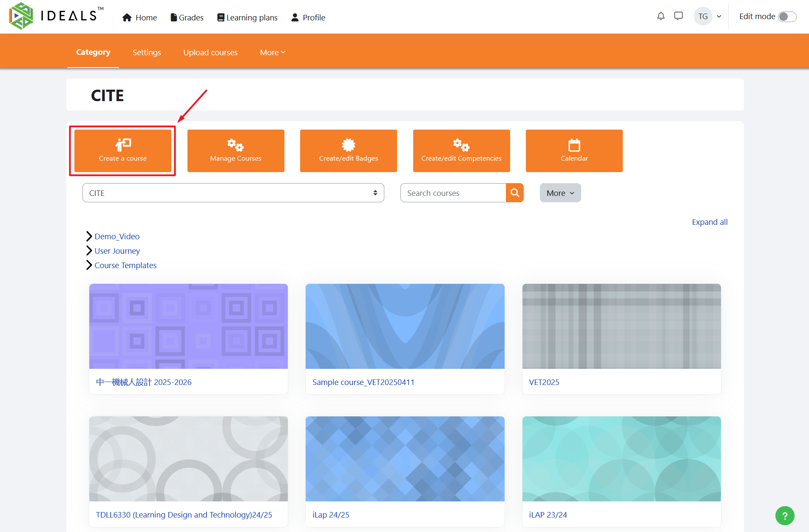The width and height of the screenshot is (809, 532).
Task: Open the Calendar tile
Action: pos(574,151)
